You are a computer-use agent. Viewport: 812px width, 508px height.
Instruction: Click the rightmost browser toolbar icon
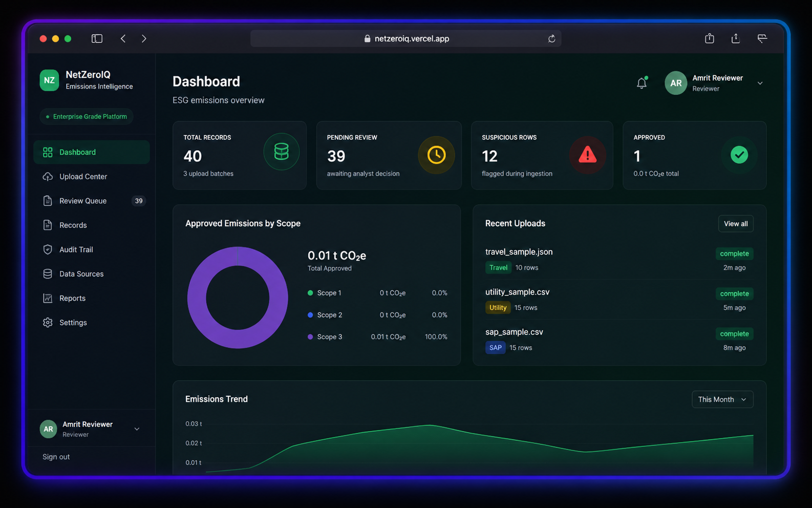pyautogui.click(x=762, y=38)
